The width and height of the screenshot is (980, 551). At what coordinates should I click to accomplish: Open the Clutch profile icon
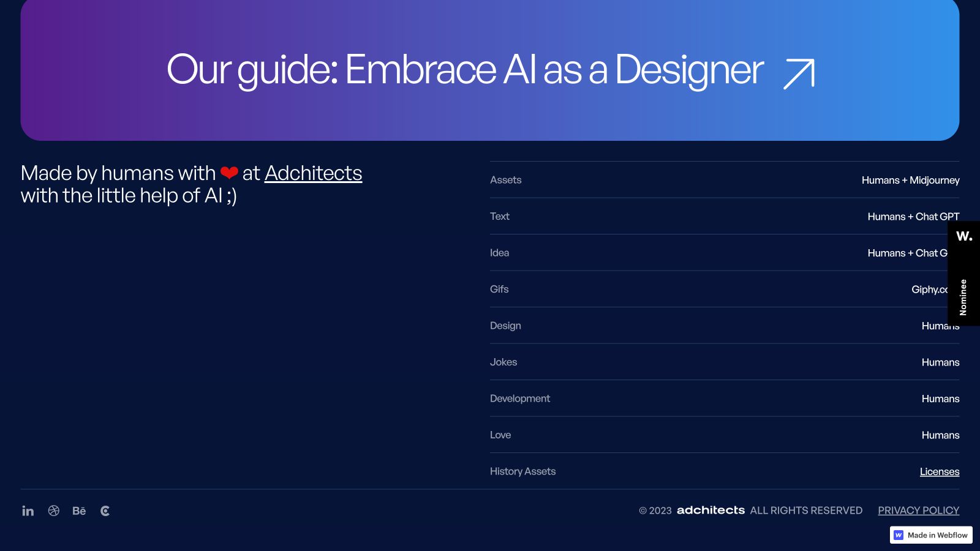(x=105, y=511)
